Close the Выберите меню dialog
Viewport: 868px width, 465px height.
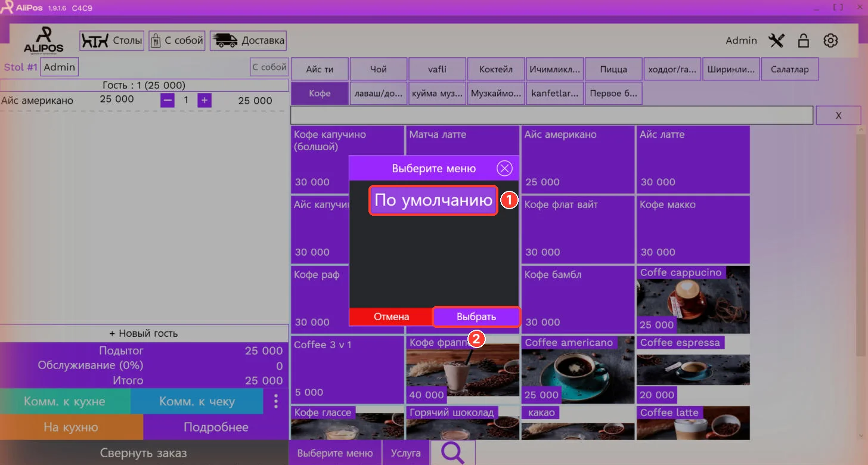[504, 168]
